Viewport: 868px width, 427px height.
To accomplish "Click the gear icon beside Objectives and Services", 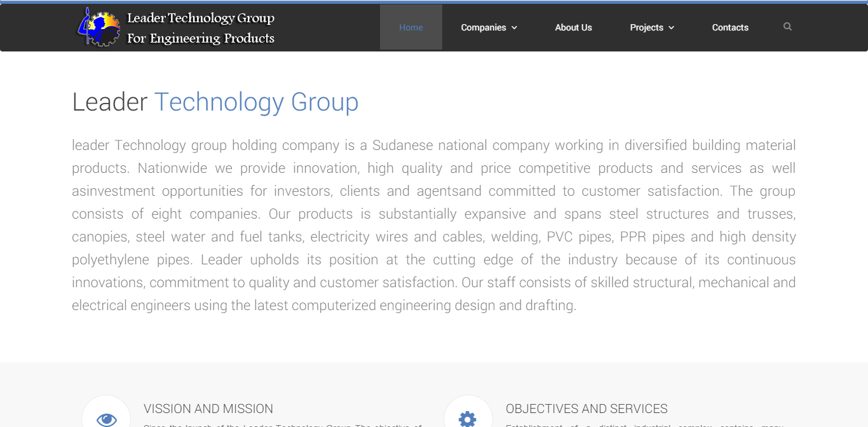I will click(468, 418).
